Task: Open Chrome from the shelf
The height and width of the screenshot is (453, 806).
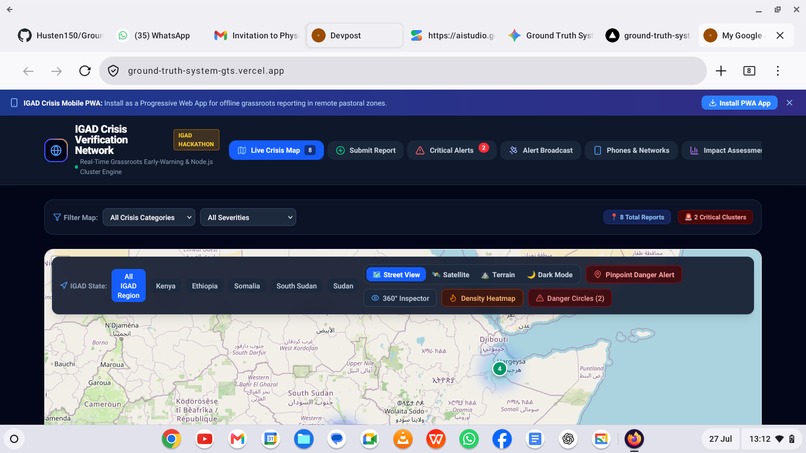Action: pyautogui.click(x=171, y=439)
